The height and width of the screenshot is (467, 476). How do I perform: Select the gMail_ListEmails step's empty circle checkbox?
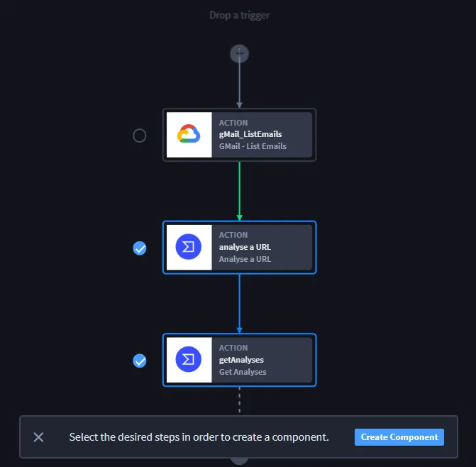point(140,136)
